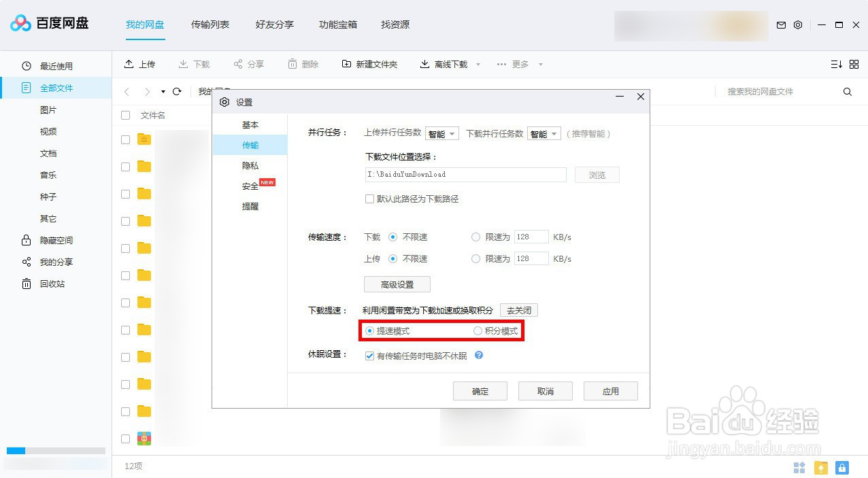Expand the 更多 toolbar dropdown
The width and height of the screenshot is (868, 478).
pyautogui.click(x=522, y=64)
